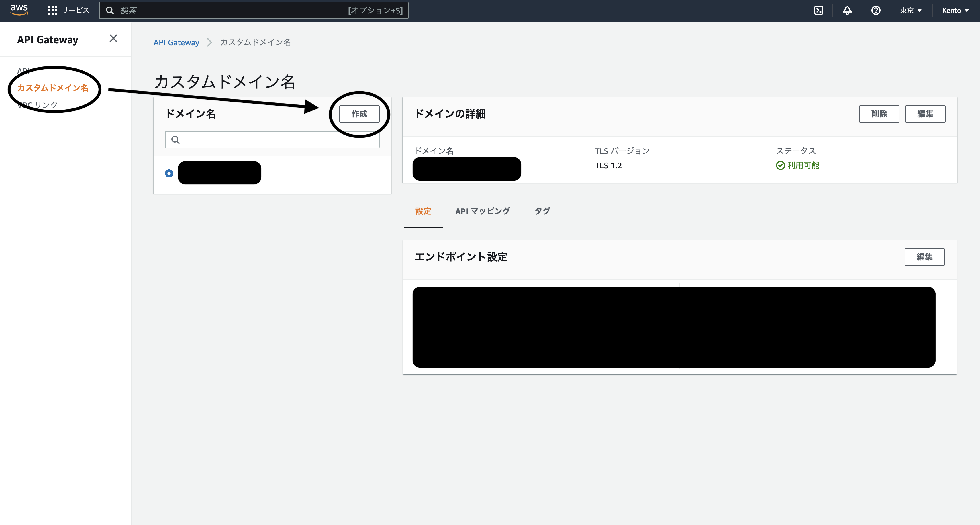Switch to the APIマッピング tab
980x525 pixels.
[x=483, y=211]
